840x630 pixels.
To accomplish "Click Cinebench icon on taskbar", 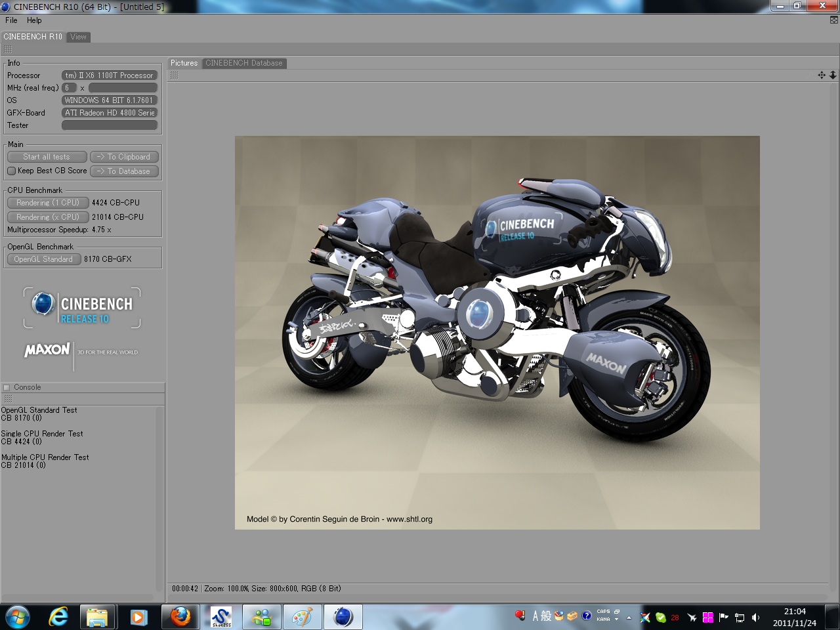I will pos(343,617).
